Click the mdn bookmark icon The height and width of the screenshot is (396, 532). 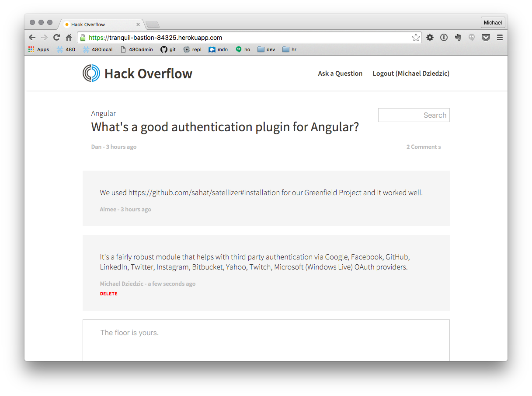click(x=212, y=49)
